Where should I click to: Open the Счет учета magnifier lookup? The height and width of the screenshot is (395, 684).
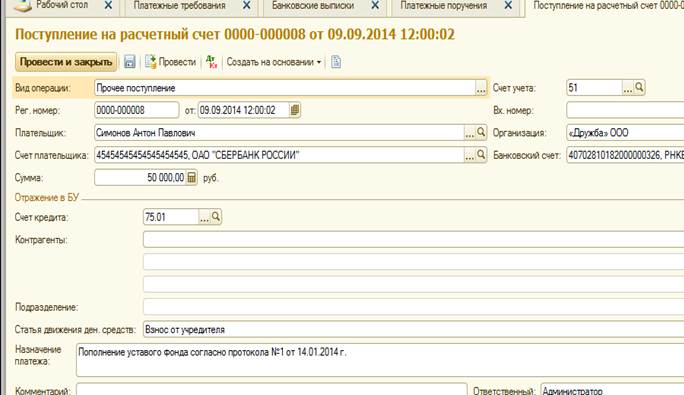640,88
